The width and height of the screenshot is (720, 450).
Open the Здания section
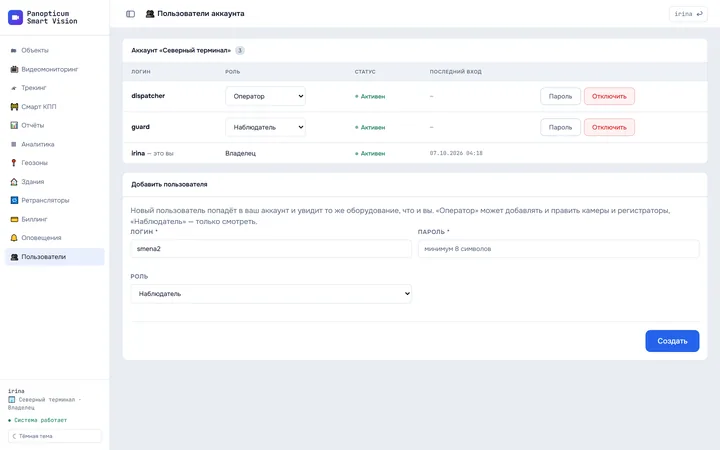pos(55,181)
